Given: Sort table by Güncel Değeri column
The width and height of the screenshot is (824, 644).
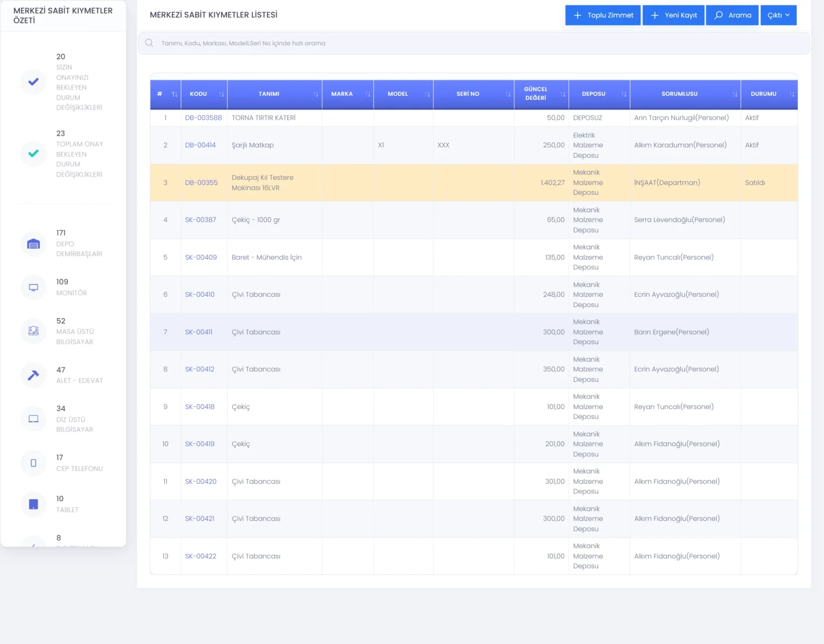Looking at the screenshot, I should pos(541,94).
